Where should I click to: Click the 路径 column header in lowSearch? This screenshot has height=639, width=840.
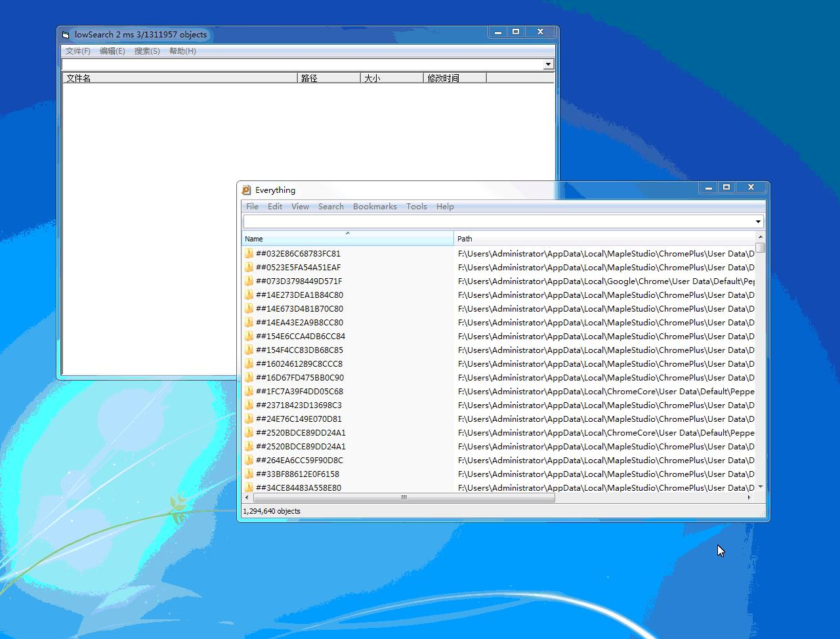329,78
